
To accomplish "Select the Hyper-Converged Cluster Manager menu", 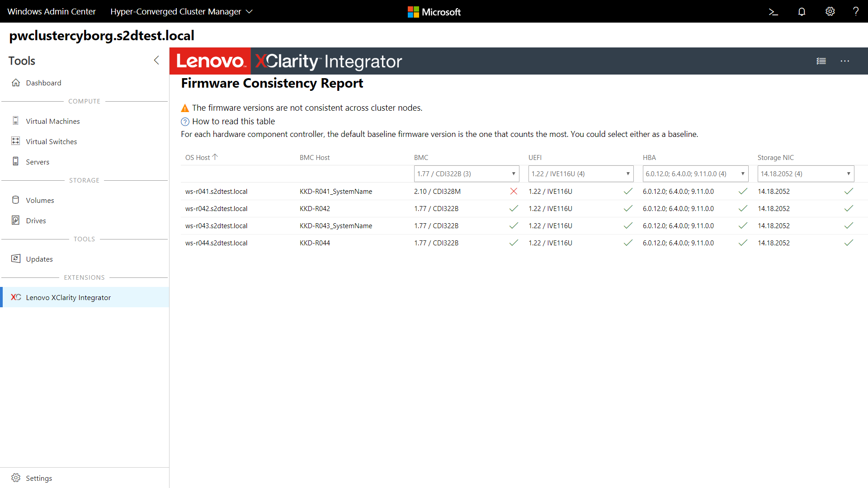I will click(191, 11).
